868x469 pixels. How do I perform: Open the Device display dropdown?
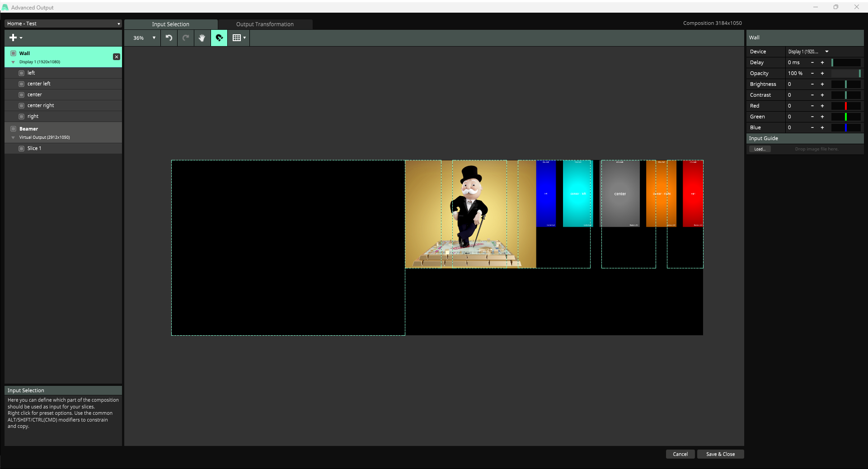coord(808,52)
